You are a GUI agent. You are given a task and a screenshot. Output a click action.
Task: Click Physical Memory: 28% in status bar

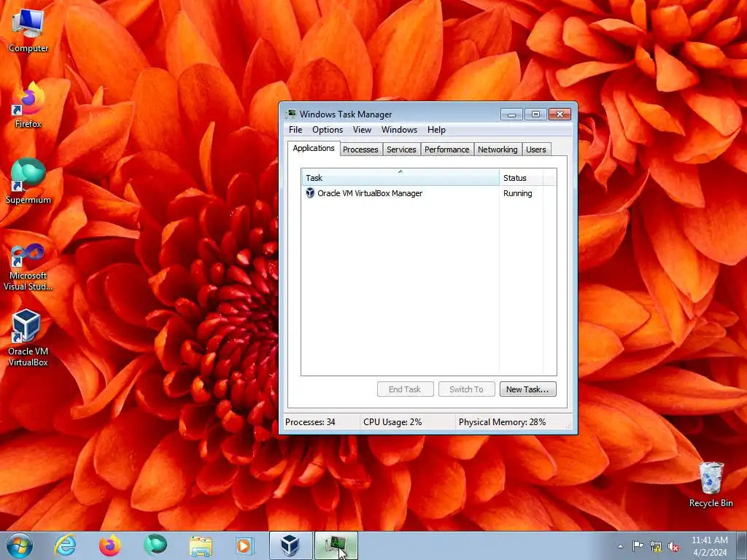tap(502, 422)
